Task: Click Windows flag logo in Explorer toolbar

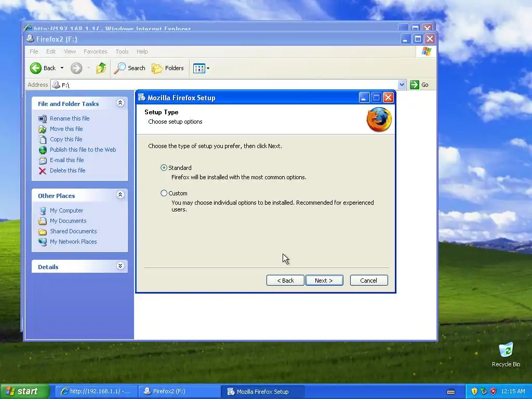Action: [426, 51]
